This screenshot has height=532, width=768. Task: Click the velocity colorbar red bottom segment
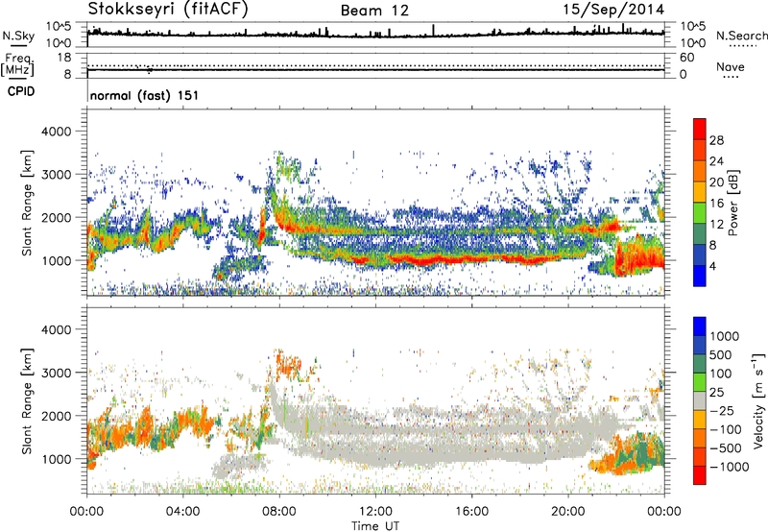(x=700, y=475)
